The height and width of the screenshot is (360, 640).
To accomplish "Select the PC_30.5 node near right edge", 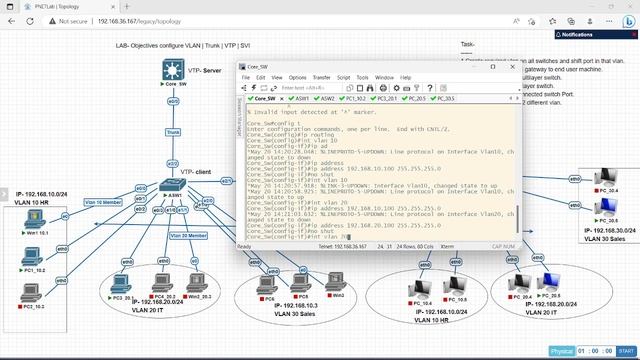I will point(606,208).
